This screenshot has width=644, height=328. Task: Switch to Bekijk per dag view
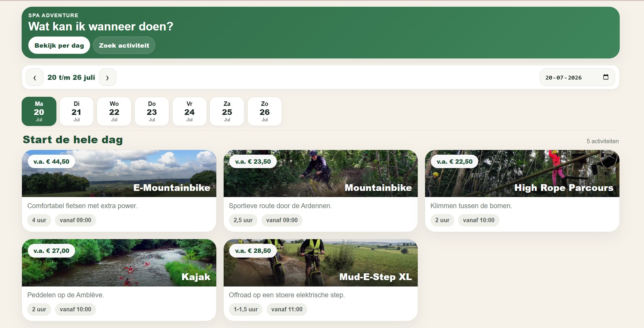pyautogui.click(x=59, y=45)
